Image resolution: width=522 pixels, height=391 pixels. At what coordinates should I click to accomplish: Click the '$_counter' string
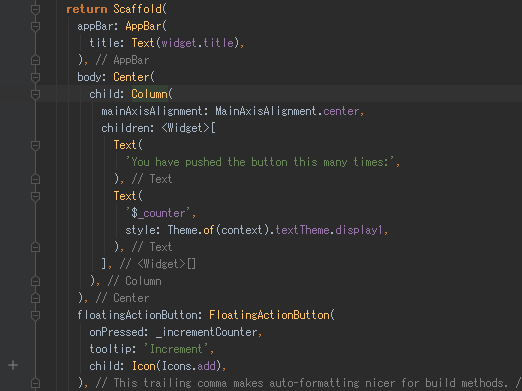pyautogui.click(x=158, y=213)
